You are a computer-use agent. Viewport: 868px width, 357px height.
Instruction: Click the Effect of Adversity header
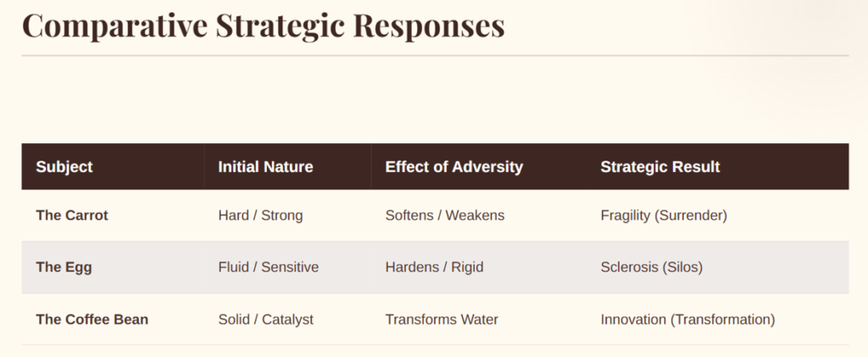point(454,166)
